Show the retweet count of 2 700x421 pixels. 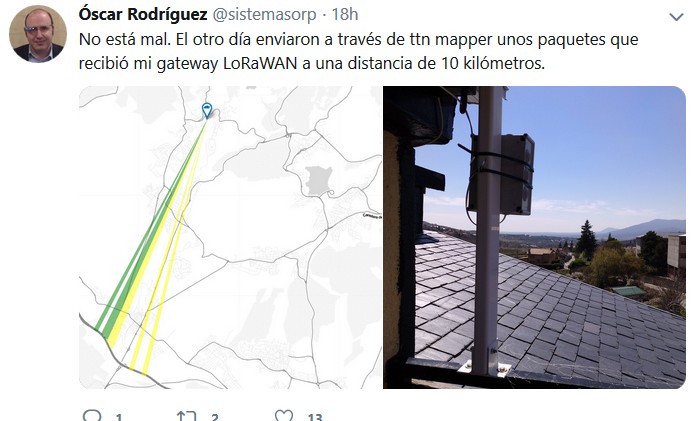point(215,418)
